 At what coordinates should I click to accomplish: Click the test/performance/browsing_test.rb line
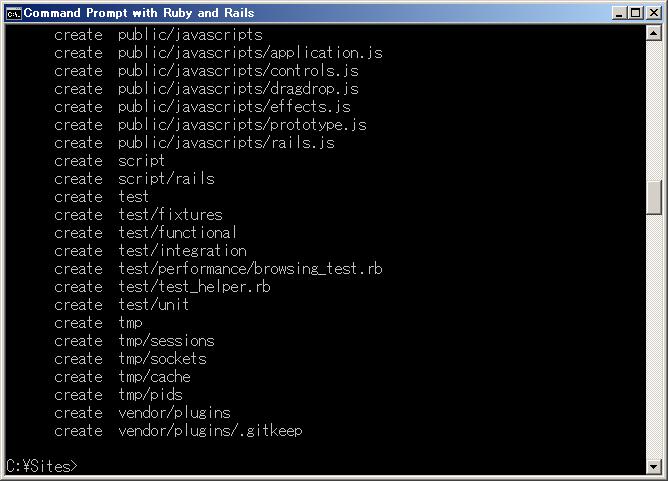click(219, 268)
